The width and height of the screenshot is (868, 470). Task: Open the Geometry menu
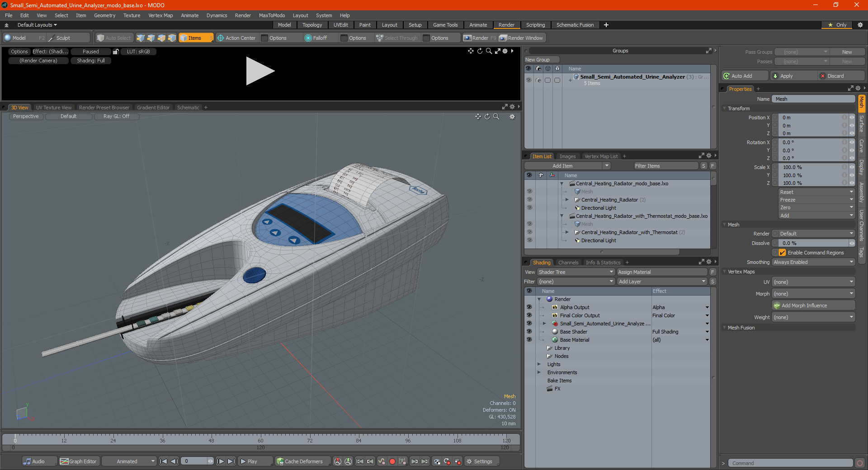click(104, 15)
